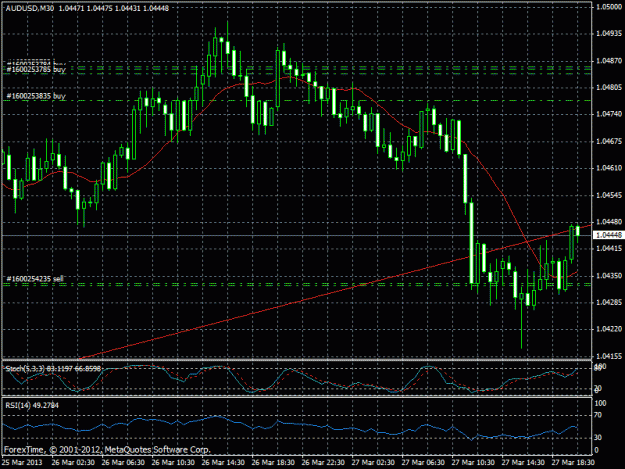The image size is (625, 469).
Task: Click the 26 Mar 14:30 time label
Action: (223, 463)
